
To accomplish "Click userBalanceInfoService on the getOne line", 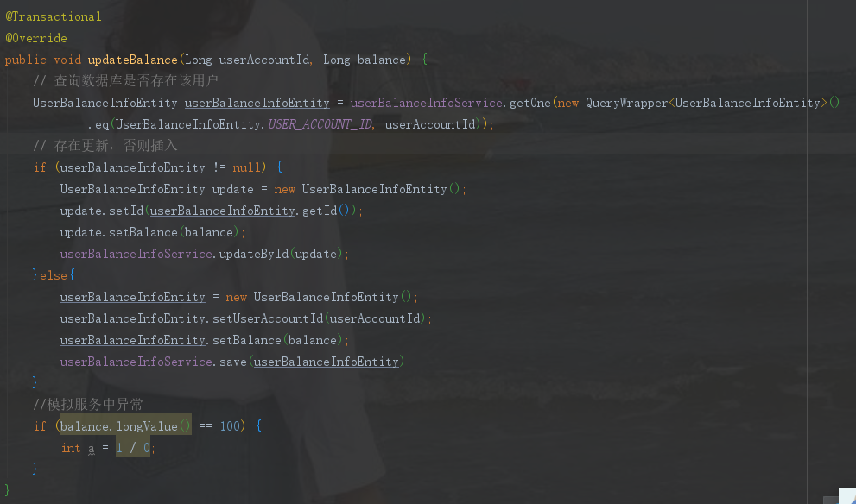I will pyautogui.click(x=427, y=103).
